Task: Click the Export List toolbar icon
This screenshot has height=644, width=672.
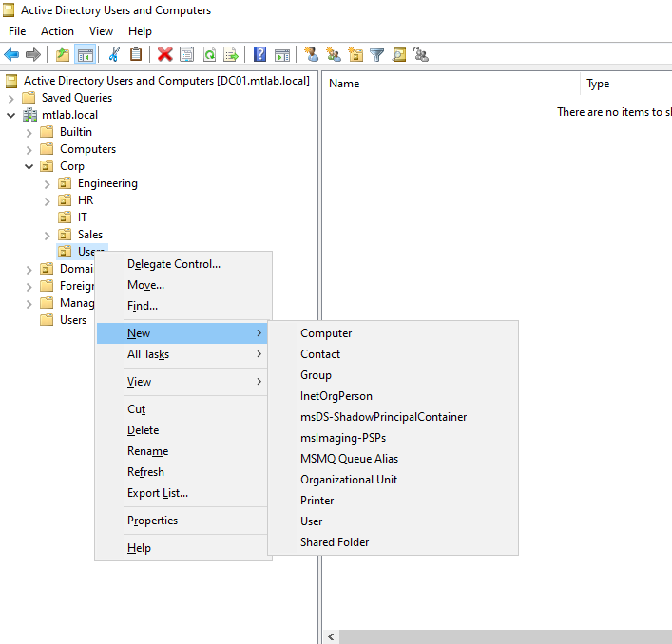Action: pos(231,55)
